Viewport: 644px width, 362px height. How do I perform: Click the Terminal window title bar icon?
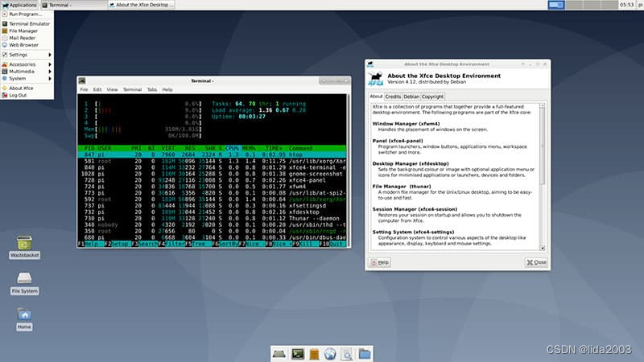[x=82, y=81]
